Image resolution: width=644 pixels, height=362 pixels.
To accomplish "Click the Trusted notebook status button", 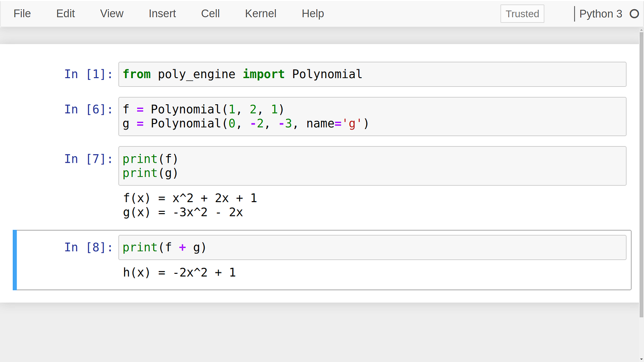I will click(x=522, y=14).
